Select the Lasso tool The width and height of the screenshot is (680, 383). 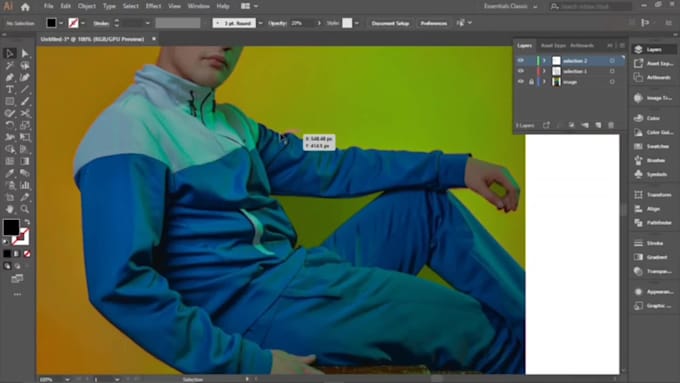(x=25, y=65)
